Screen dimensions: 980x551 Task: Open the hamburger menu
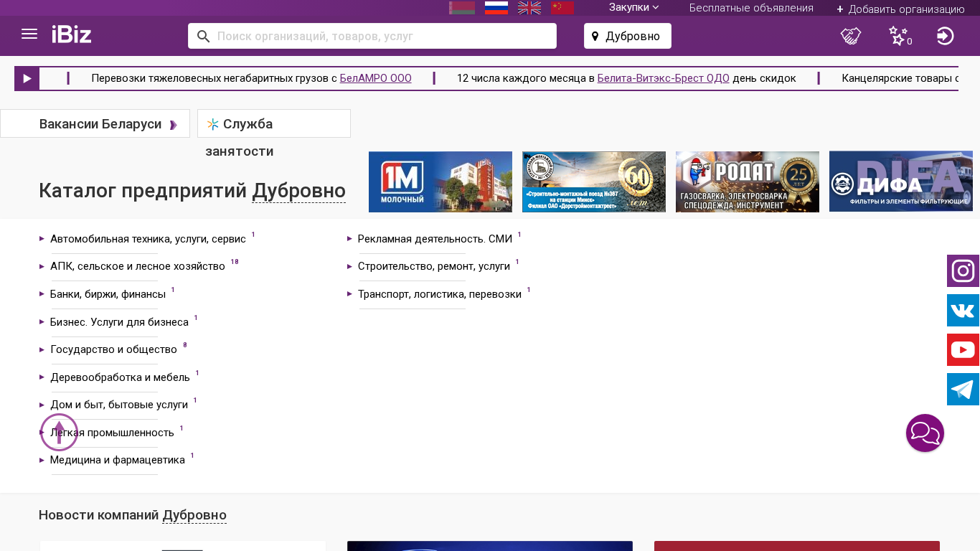click(29, 34)
